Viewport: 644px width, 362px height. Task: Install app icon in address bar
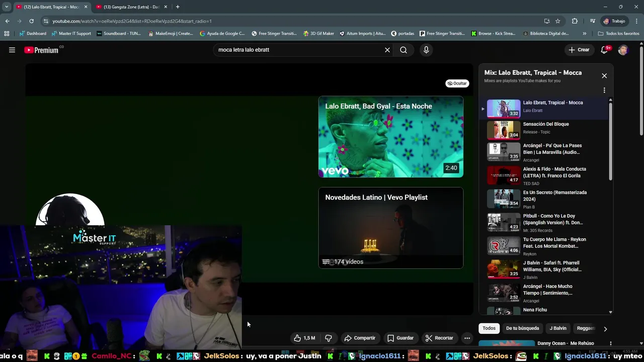(547, 21)
